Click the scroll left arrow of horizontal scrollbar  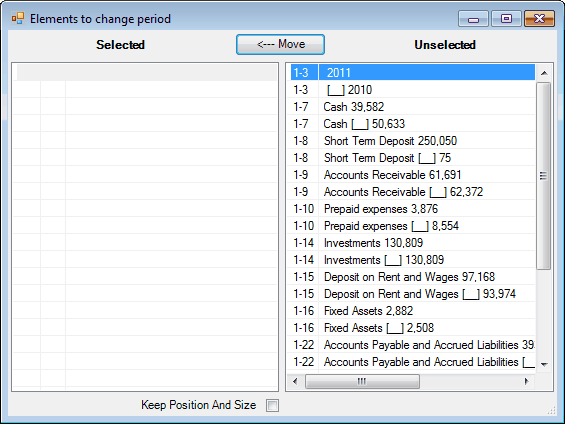tap(296, 381)
